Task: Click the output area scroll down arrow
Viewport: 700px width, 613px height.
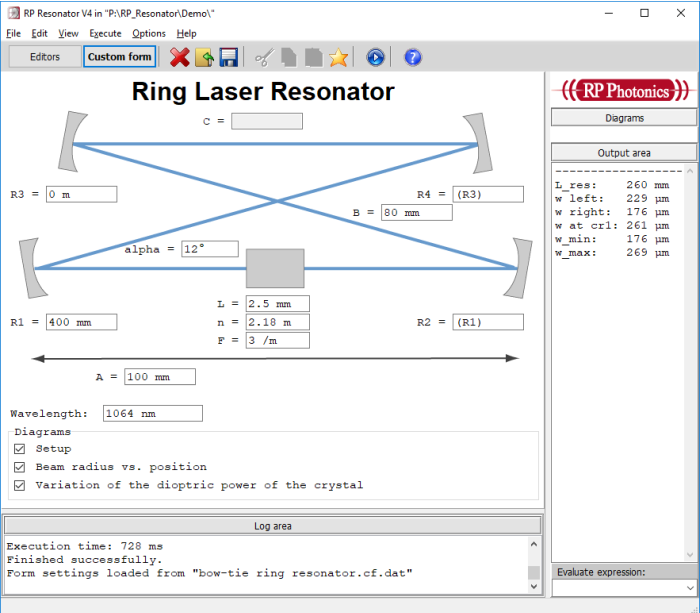Action: pyautogui.click(x=690, y=555)
